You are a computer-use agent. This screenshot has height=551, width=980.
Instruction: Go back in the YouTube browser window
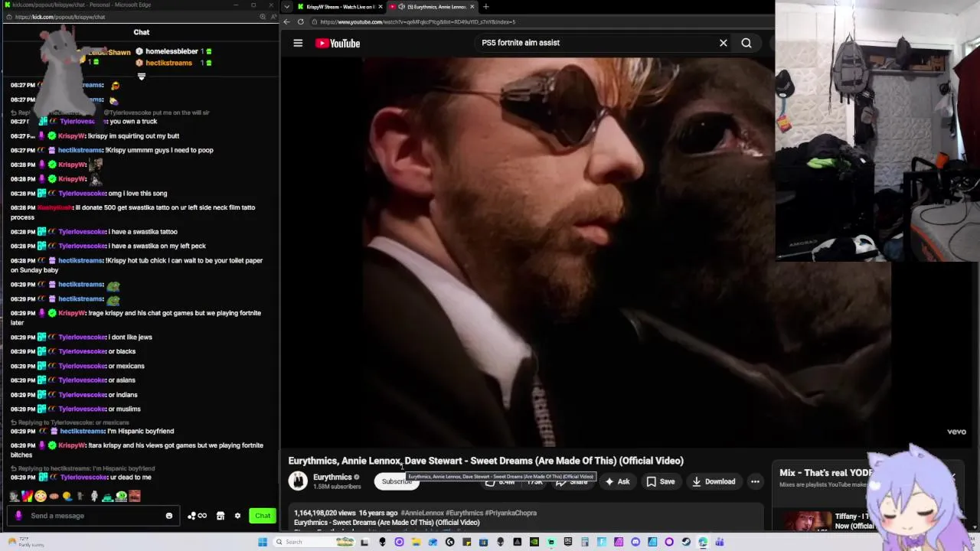tap(287, 21)
